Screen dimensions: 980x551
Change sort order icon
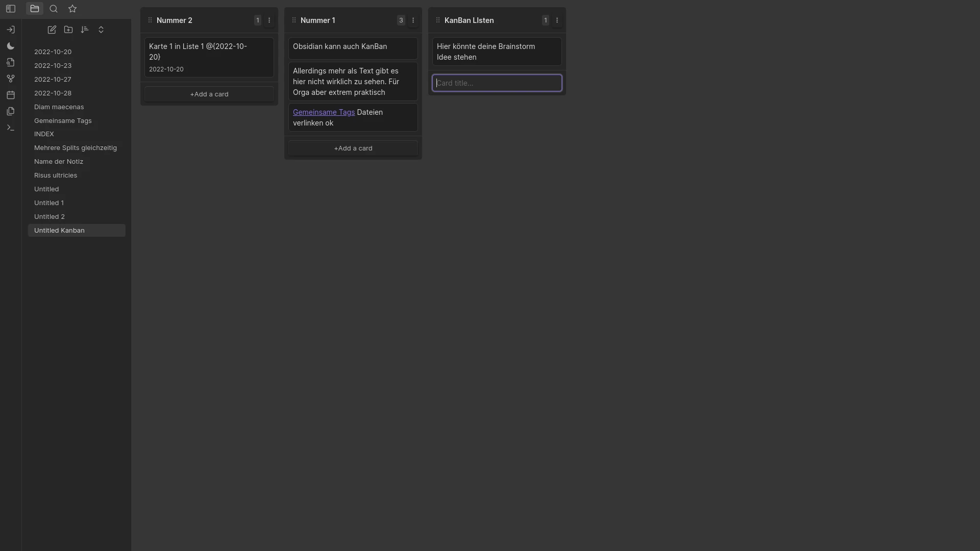pos(85,30)
